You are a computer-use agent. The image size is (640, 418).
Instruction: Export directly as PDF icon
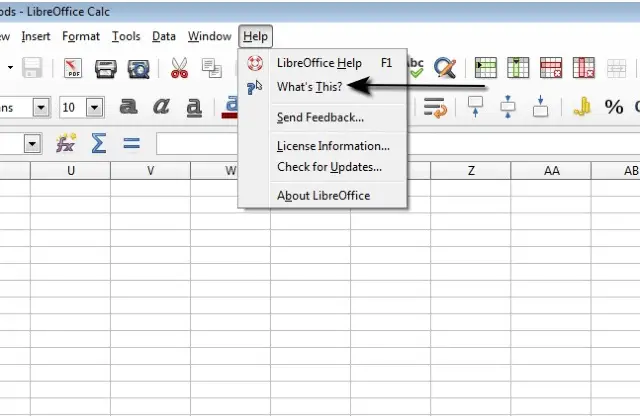pyautogui.click(x=73, y=68)
